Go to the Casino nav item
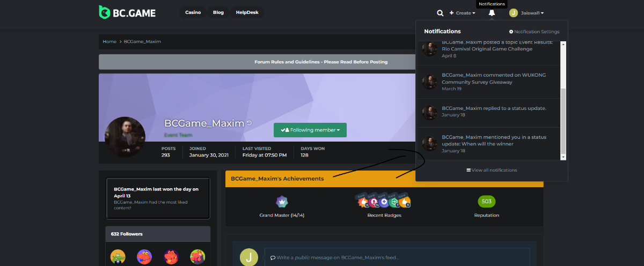This screenshot has height=266, width=644. (x=193, y=12)
